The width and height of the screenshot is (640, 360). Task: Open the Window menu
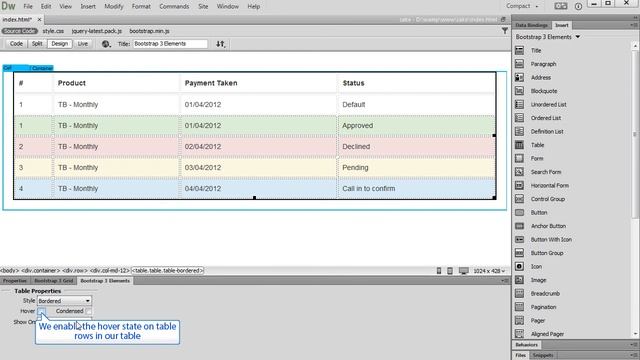pyautogui.click(x=228, y=7)
